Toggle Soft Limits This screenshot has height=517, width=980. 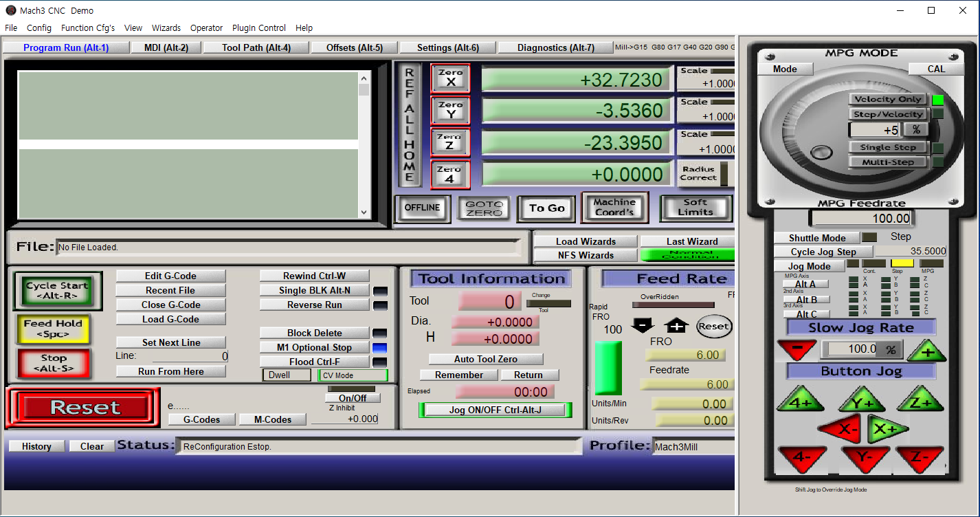coord(695,208)
